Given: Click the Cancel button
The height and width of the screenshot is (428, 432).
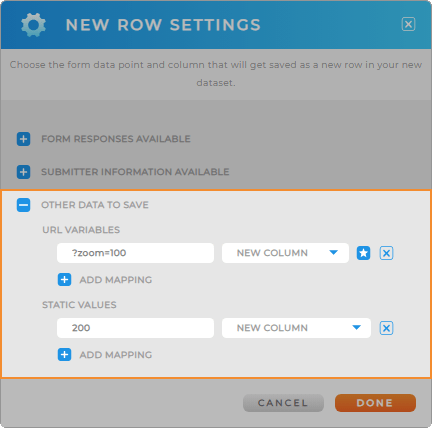Looking at the screenshot, I should coord(283,403).
